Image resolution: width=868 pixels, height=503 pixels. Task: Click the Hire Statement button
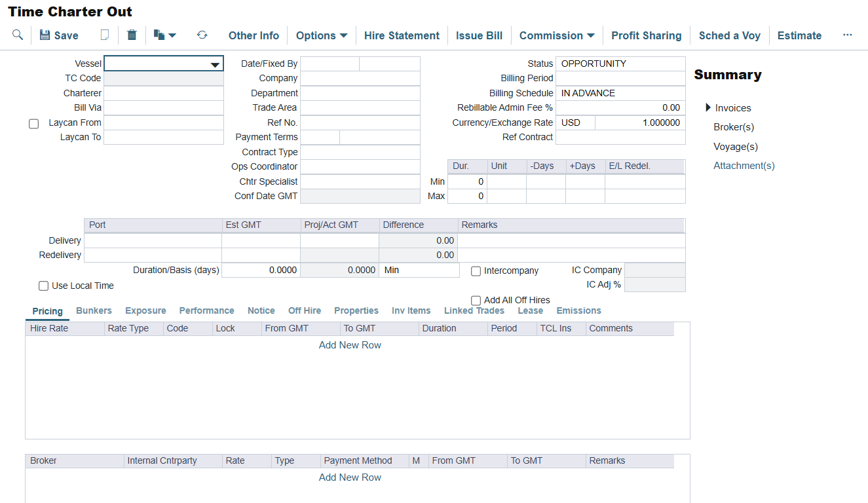click(x=402, y=35)
